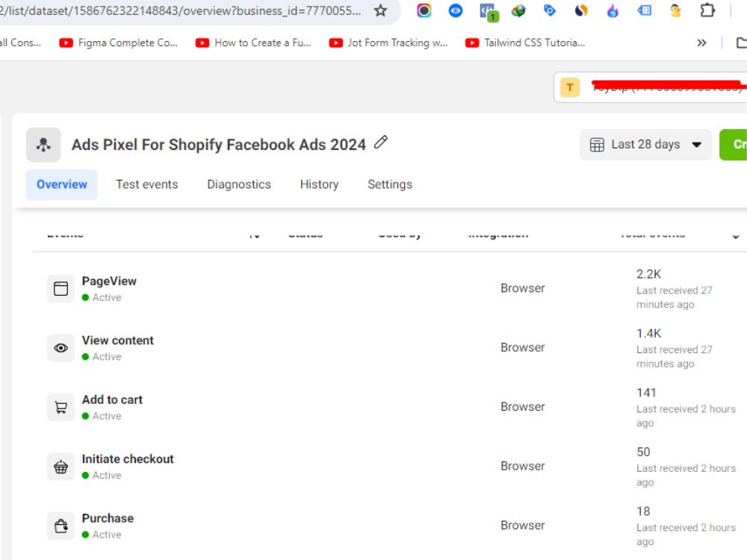Open the Last 28 days date range dropdown
The image size is (747, 560).
645,144
